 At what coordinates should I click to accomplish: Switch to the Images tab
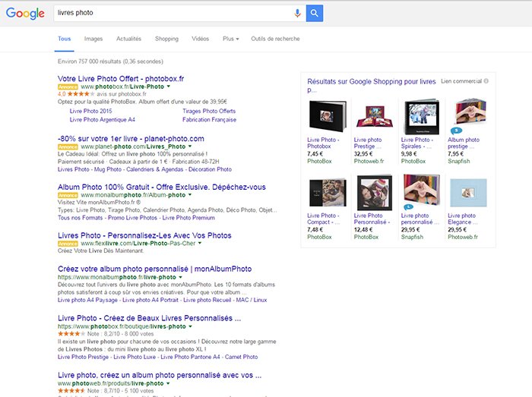tap(93, 39)
